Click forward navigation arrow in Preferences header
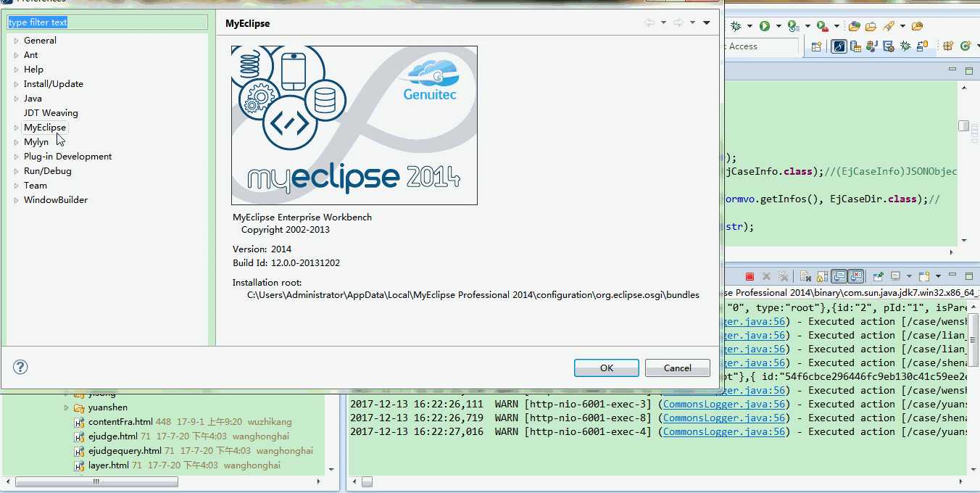The width and height of the screenshot is (980, 493). pos(678,23)
